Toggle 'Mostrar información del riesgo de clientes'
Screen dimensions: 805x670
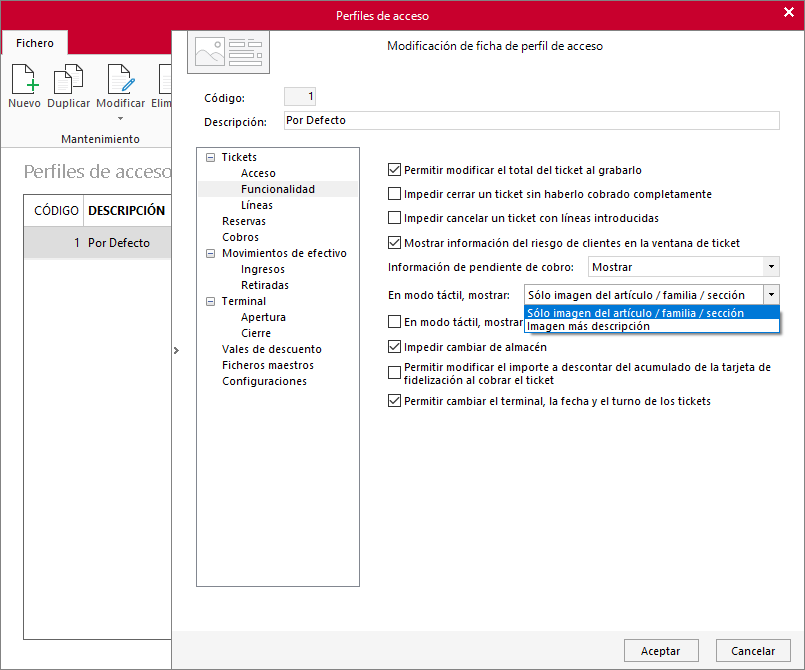pyautogui.click(x=394, y=242)
